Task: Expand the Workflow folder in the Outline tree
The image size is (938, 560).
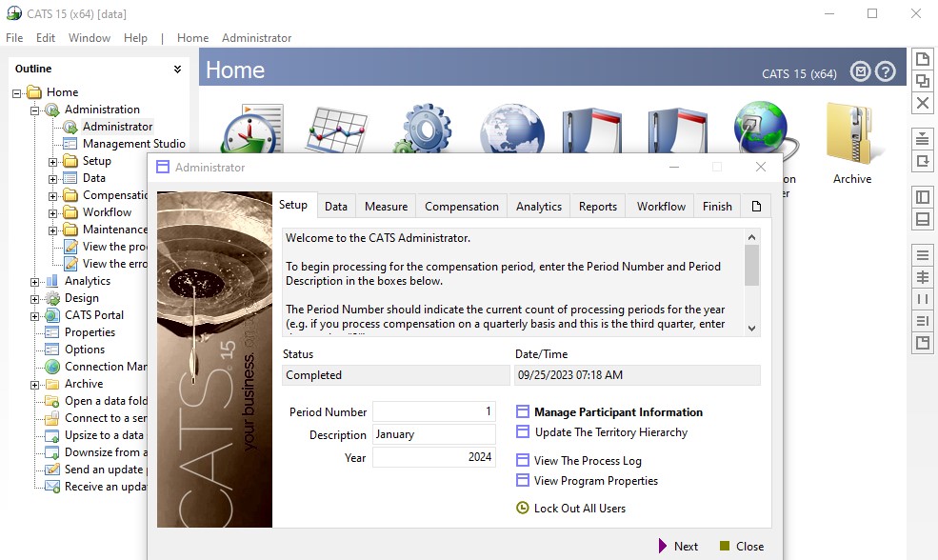Action: click(52, 213)
